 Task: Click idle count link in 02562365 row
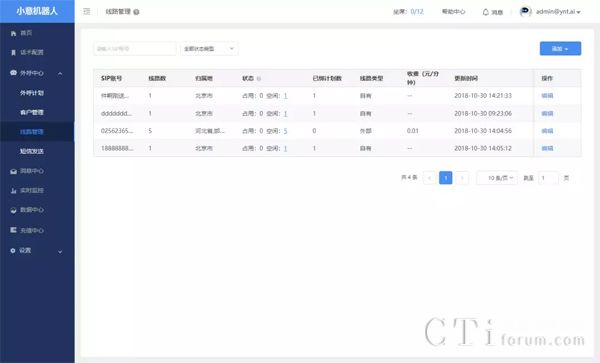[285, 131]
